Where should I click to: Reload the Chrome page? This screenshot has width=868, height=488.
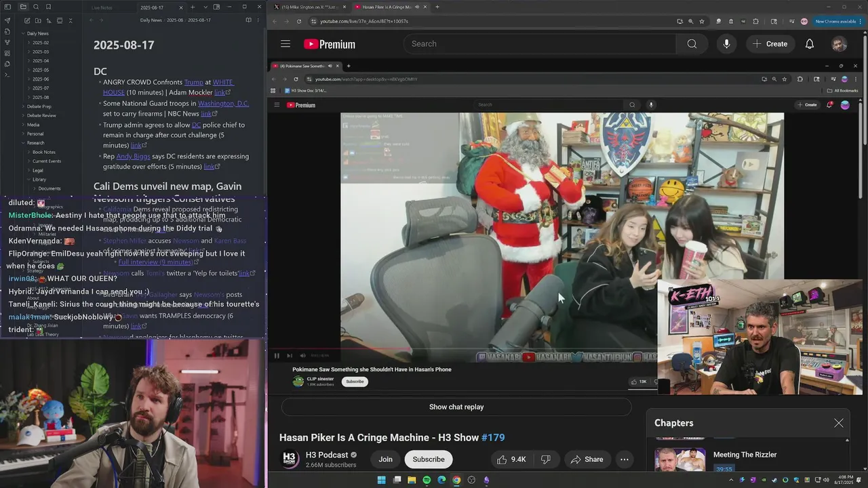(x=298, y=21)
